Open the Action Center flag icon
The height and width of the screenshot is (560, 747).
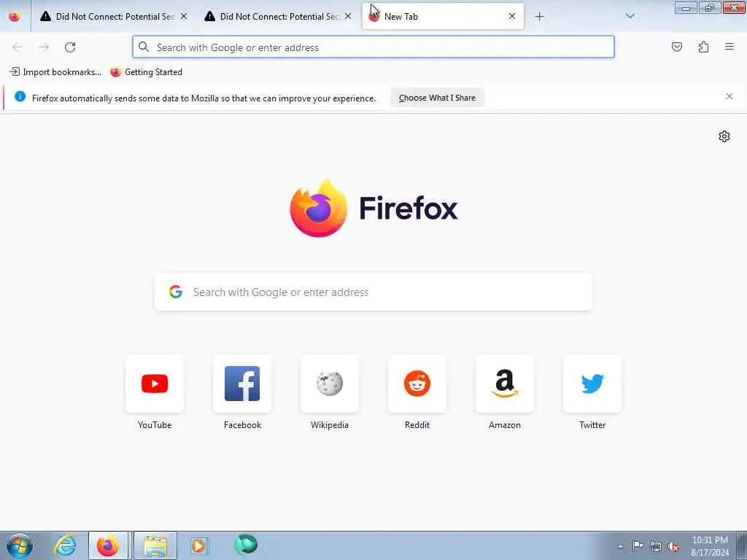(638, 546)
